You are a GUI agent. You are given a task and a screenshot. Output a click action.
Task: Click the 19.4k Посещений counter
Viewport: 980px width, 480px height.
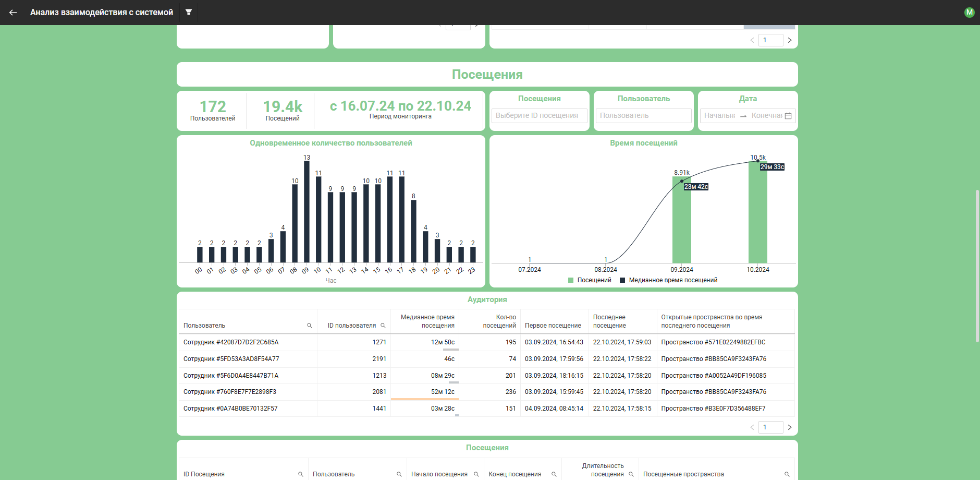283,111
